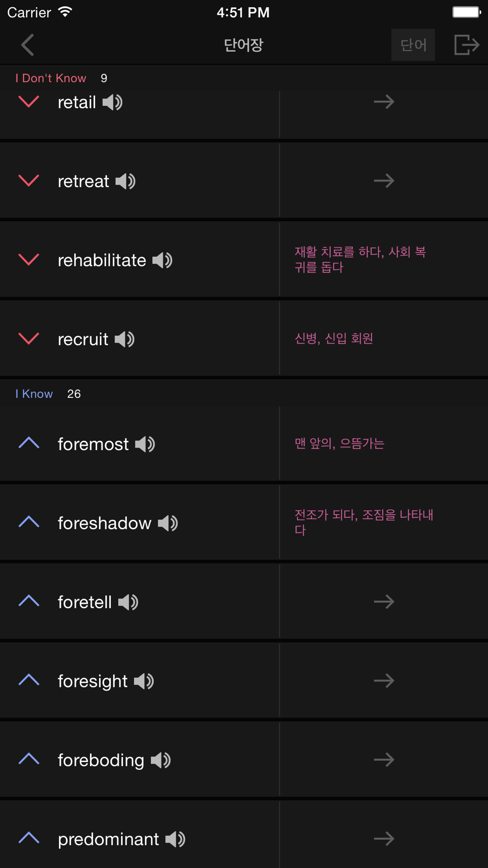Play pronunciation audio for retail
Image resolution: width=488 pixels, height=868 pixels.
pyautogui.click(x=112, y=103)
